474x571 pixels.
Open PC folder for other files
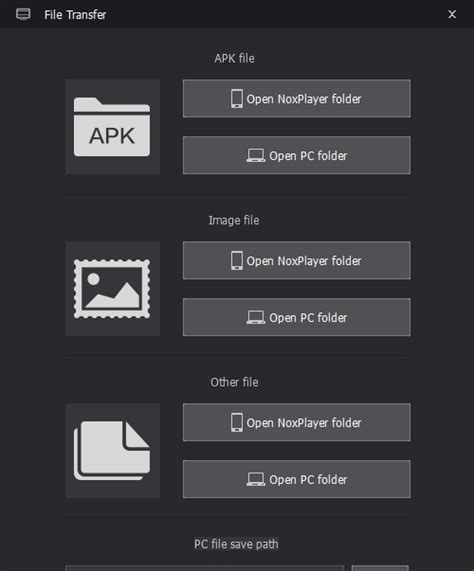(x=297, y=479)
